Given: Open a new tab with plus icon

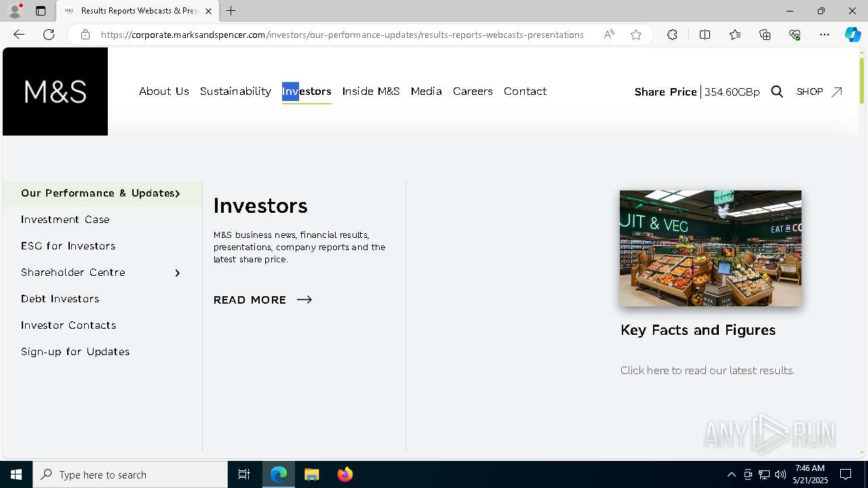Looking at the screenshot, I should pyautogui.click(x=231, y=11).
